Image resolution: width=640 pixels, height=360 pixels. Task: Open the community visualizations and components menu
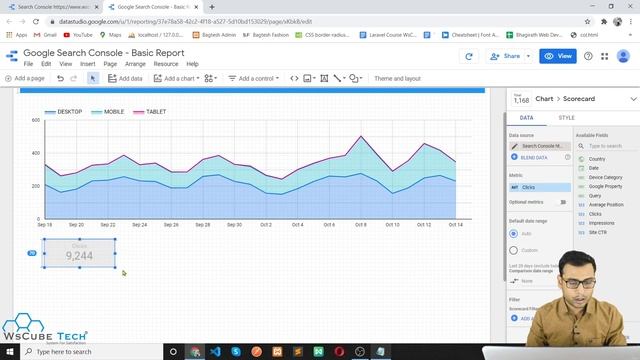click(211, 78)
